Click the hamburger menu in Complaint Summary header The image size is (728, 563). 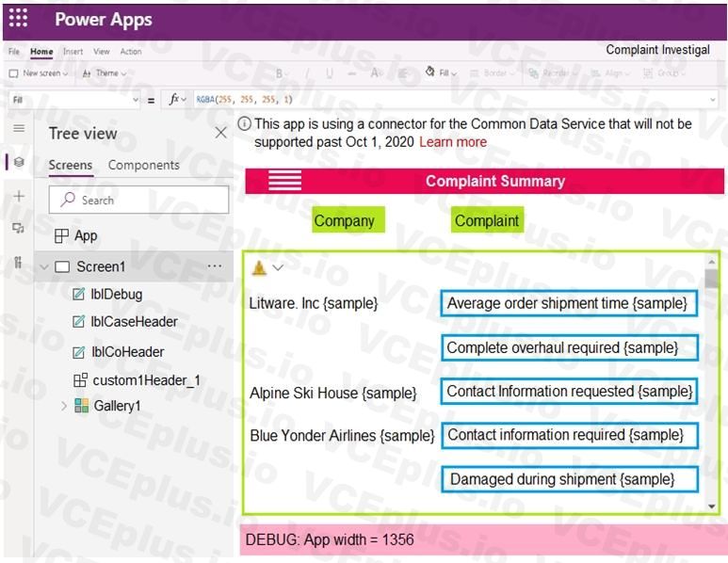(x=284, y=180)
